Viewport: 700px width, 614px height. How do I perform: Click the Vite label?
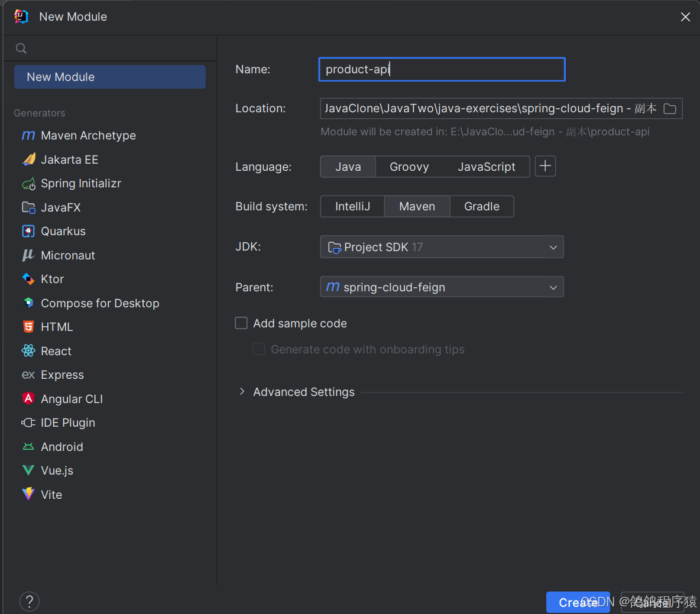coord(51,495)
